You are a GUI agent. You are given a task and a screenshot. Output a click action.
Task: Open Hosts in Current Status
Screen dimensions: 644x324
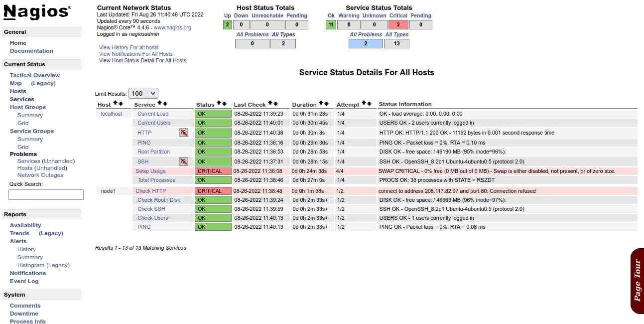click(18, 91)
